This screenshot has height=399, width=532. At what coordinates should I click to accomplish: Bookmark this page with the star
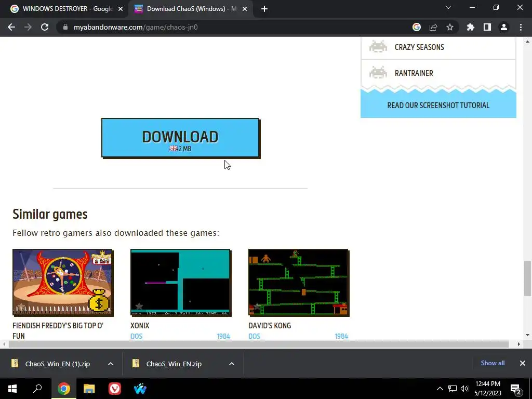point(450,27)
